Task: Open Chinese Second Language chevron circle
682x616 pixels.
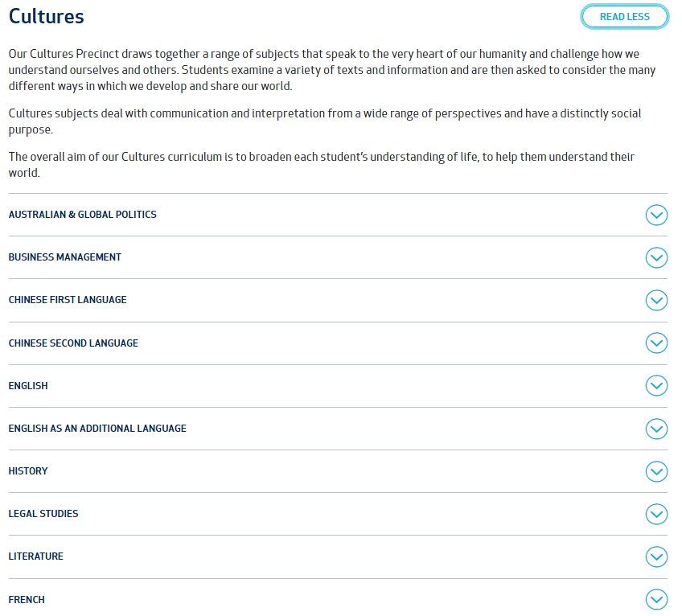Action: click(656, 343)
